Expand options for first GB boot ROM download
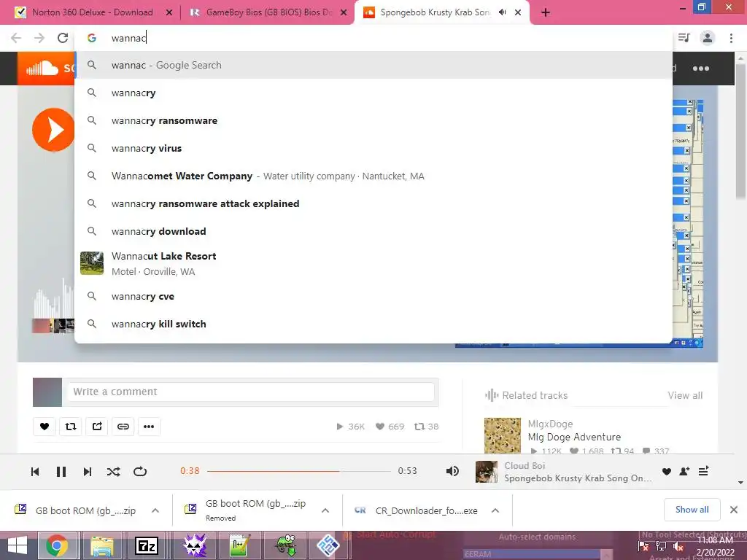Image resolution: width=747 pixels, height=560 pixels. [155, 510]
